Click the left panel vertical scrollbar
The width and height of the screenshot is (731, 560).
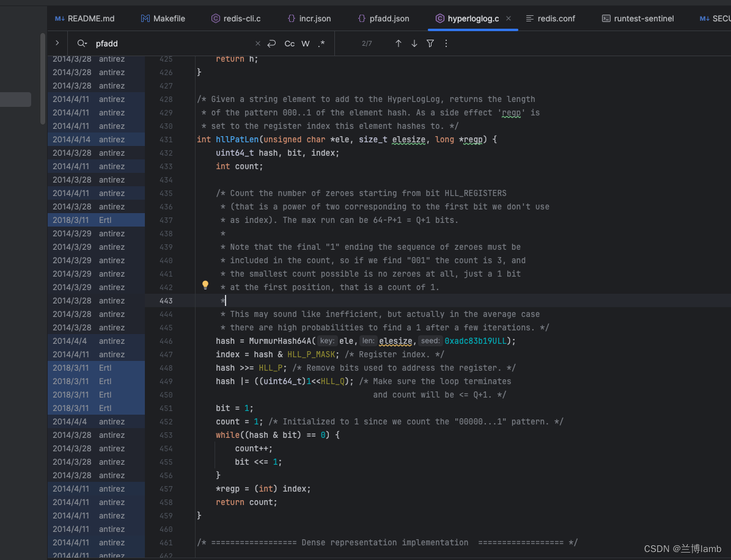coord(43,78)
